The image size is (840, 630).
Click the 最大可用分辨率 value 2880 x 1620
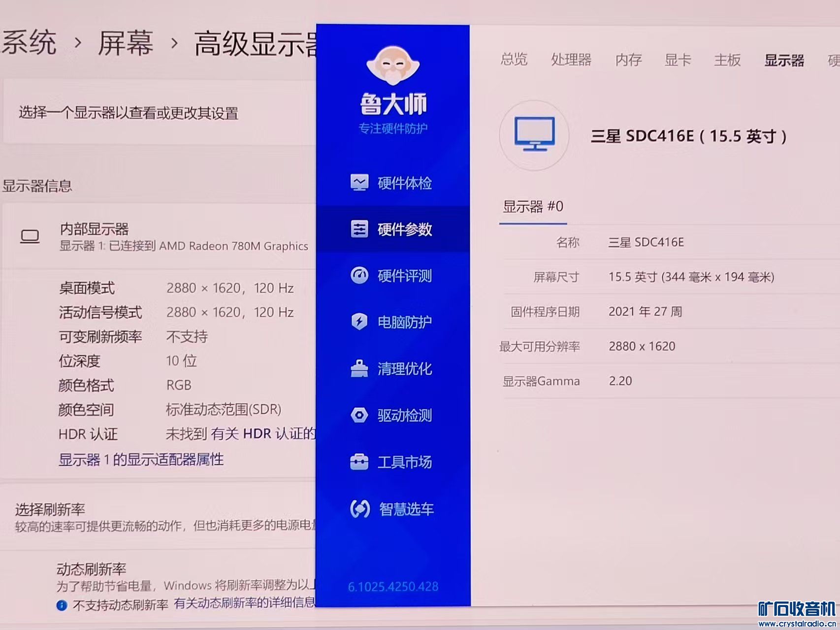coord(642,346)
